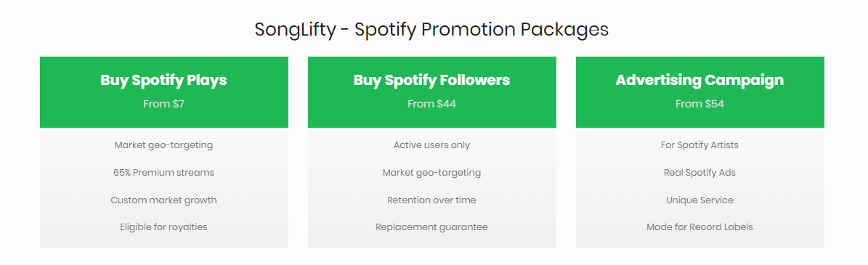This screenshot has width=868, height=265.
Task: Click the 'From $7' price text
Action: (164, 104)
